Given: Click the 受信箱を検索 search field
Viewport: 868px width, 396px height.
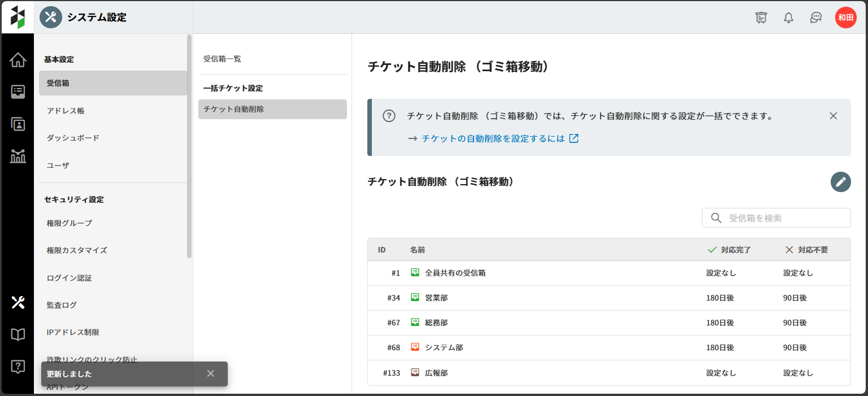Looking at the screenshot, I should pyautogui.click(x=783, y=218).
